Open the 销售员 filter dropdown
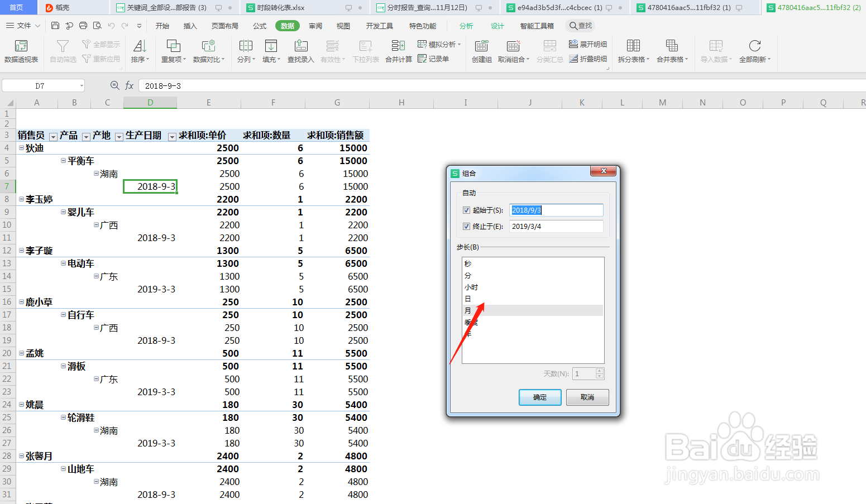The height and width of the screenshot is (504, 866). click(53, 137)
